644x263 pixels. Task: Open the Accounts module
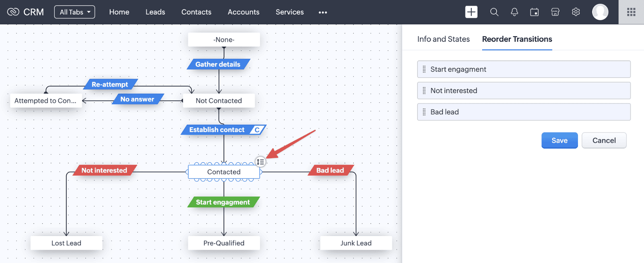pyautogui.click(x=244, y=12)
